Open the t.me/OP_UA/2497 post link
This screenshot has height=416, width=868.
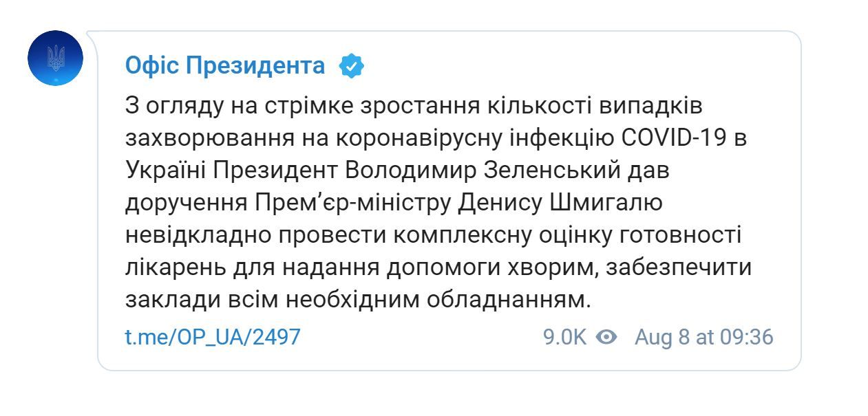pyautogui.click(x=213, y=337)
